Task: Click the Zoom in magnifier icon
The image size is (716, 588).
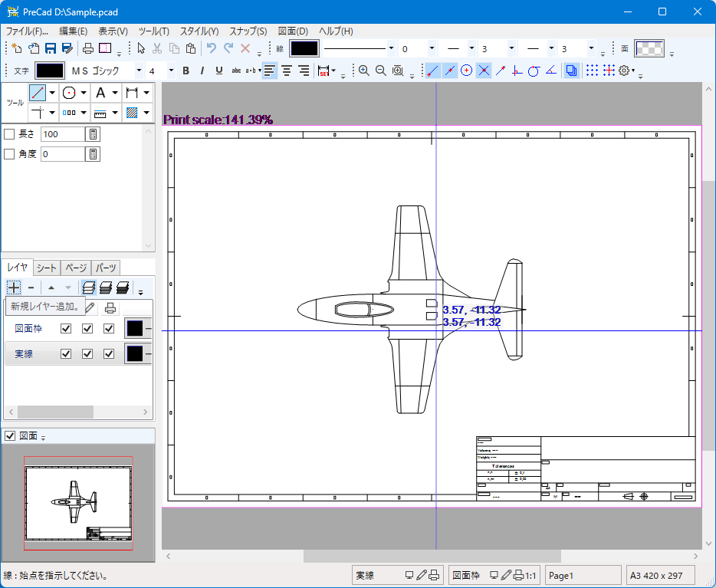Action: [x=364, y=71]
